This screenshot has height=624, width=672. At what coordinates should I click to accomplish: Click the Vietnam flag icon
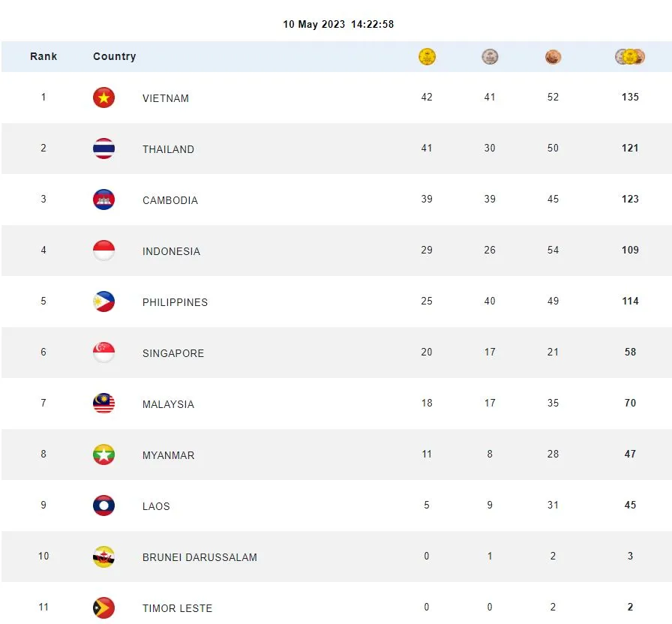(x=103, y=97)
